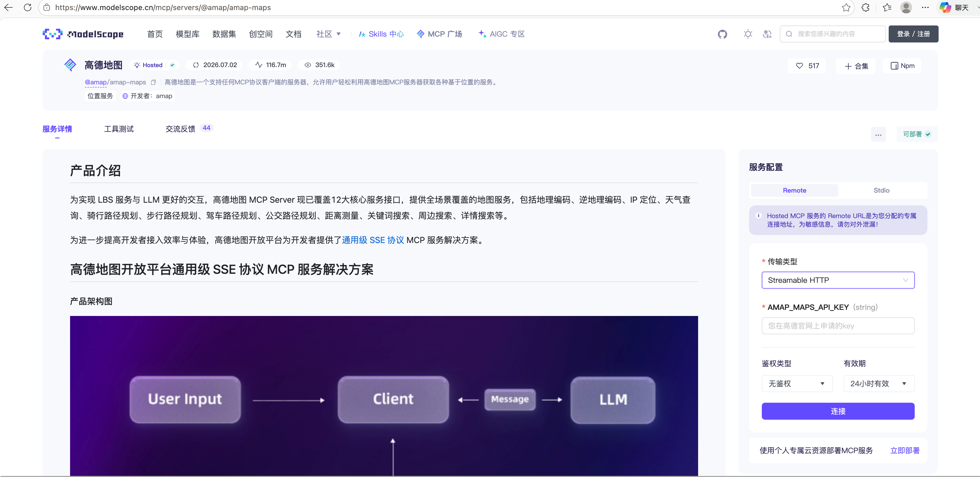Viewport: 980px width, 477px height.
Task: Toggle light/dark theme sun icon
Action: coord(747,34)
